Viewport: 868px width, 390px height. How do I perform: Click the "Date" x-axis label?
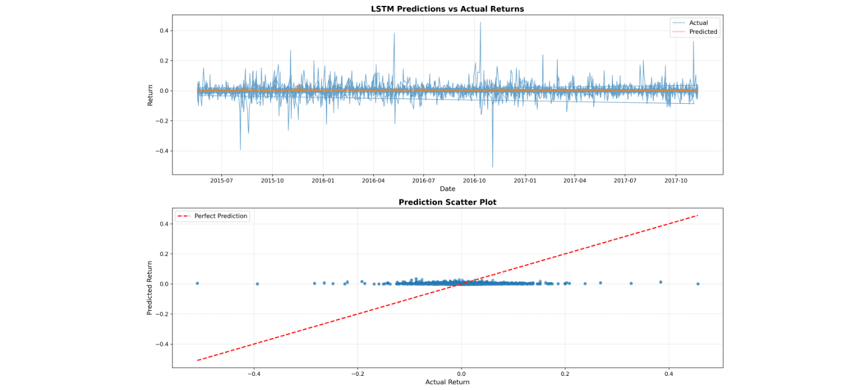(447, 189)
